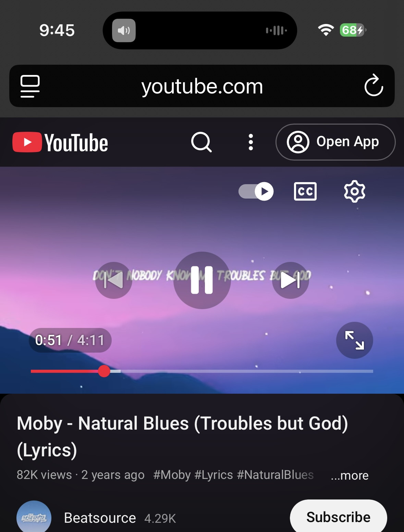Toggle the autoplay switch
Viewport: 404px width, 532px height.
[256, 191]
